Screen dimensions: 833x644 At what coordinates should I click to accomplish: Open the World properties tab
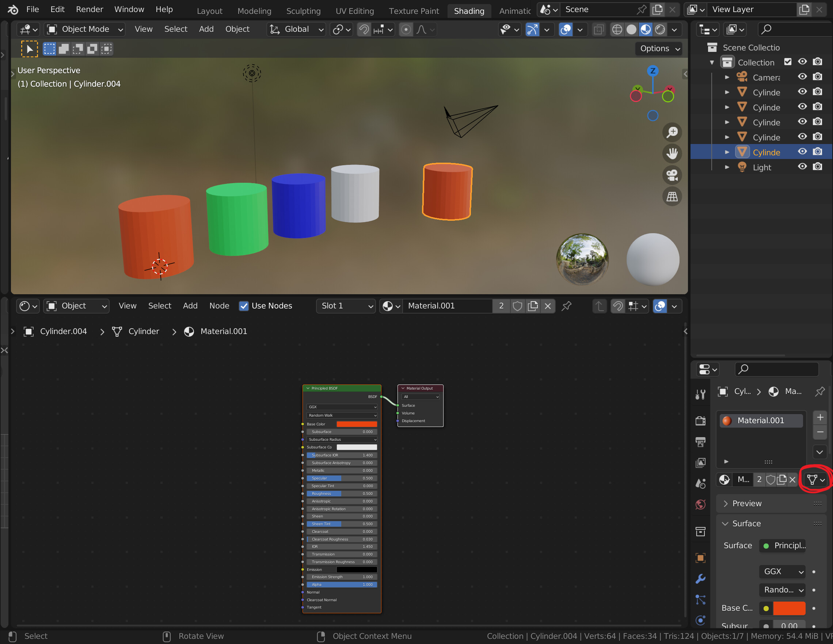pos(700,505)
